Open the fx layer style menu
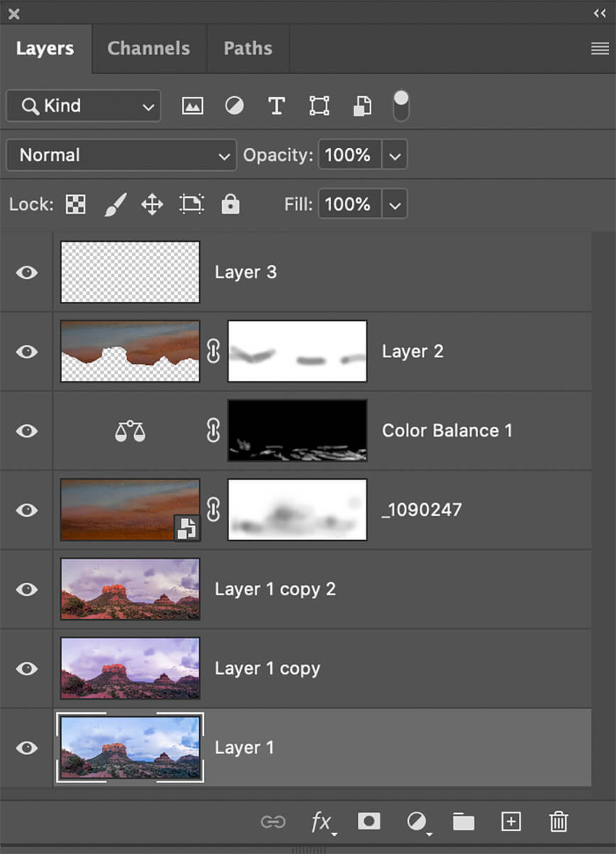Viewport: 616px width, 854px height. [x=322, y=821]
